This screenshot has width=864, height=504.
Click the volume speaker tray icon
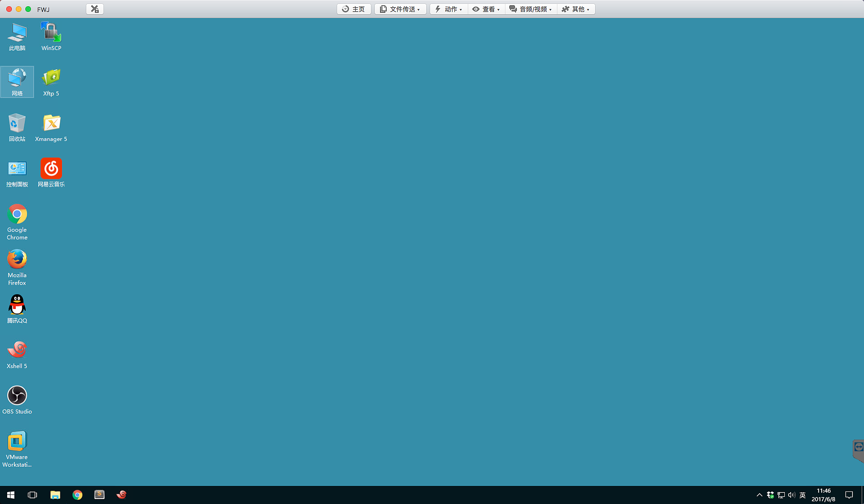(x=792, y=495)
